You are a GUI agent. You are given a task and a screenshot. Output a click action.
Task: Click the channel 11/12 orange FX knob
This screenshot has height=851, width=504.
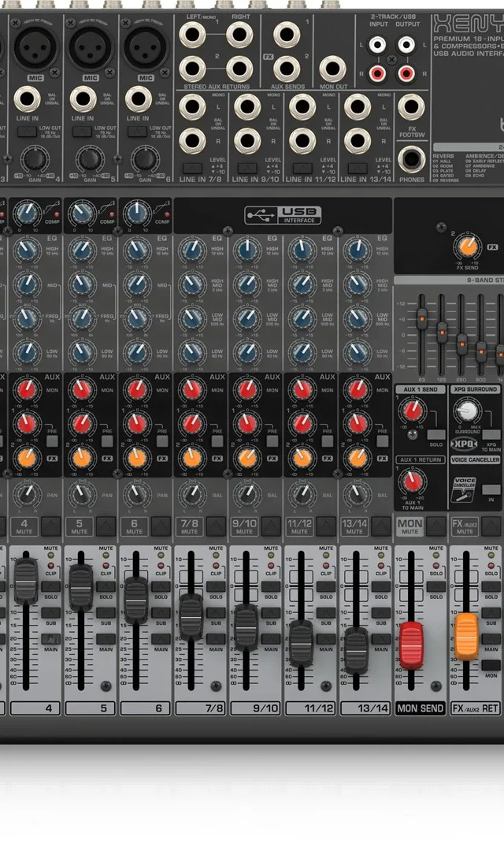(302, 458)
